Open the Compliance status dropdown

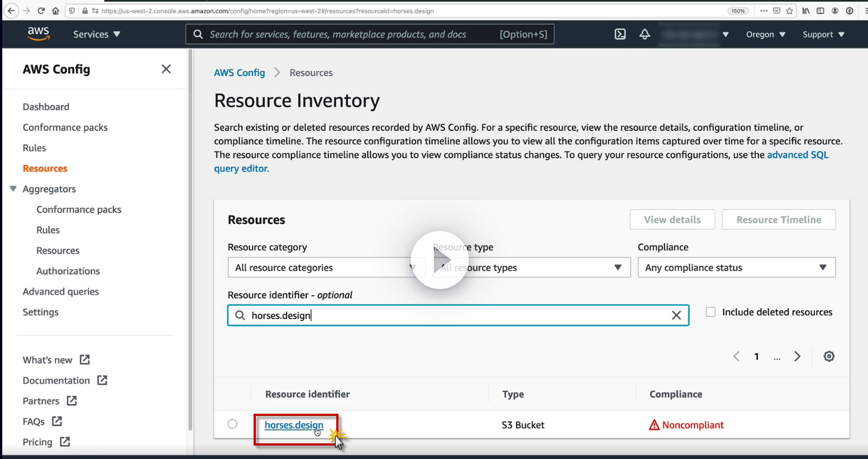[736, 267]
